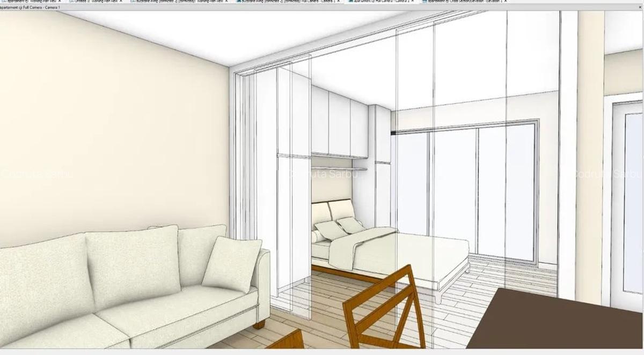Click the icon on the Untitled 1 tab
The width and height of the screenshot is (644, 355).
point(70,2)
